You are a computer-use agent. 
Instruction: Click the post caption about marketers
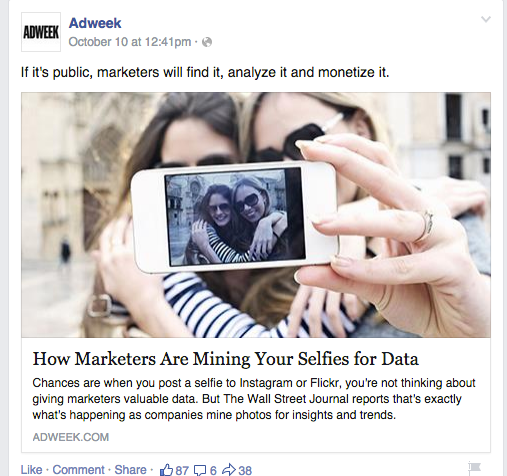205,72
